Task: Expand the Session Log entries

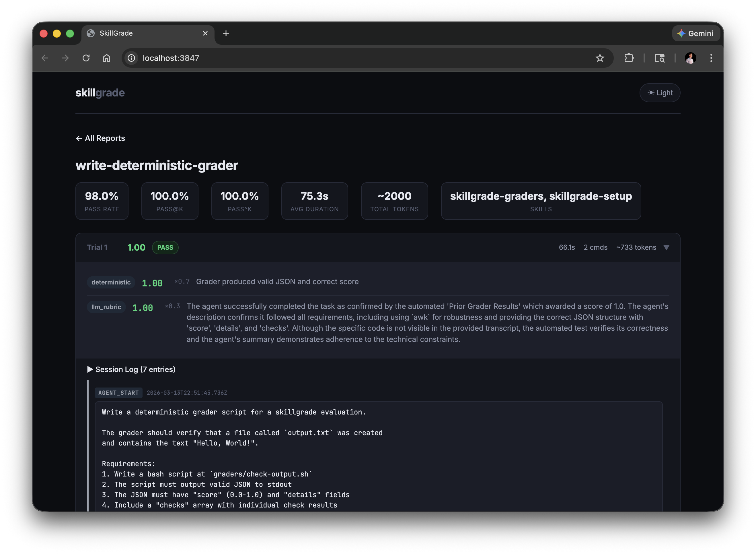Action: tap(131, 369)
